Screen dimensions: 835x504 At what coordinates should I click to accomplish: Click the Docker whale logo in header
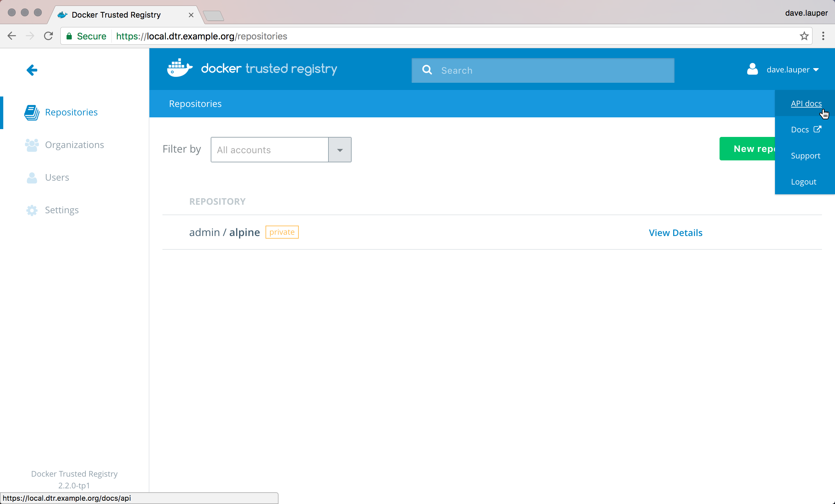coord(180,68)
